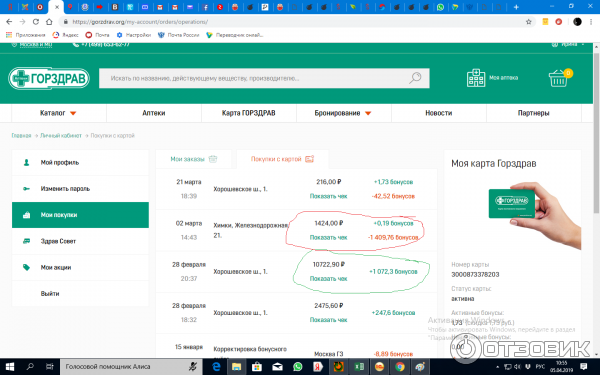Click the taskbar search magnifier
The height and width of the screenshot is (375, 600).
[x=30, y=367]
